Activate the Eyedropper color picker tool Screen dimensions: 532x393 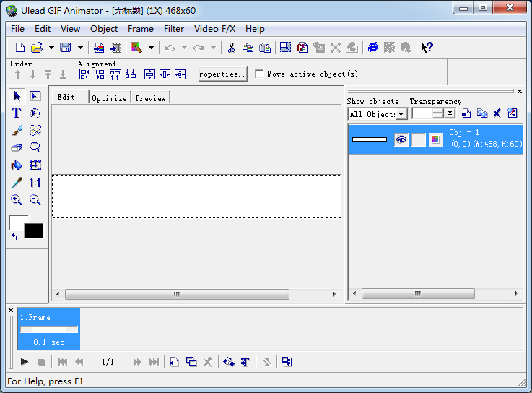click(x=17, y=183)
